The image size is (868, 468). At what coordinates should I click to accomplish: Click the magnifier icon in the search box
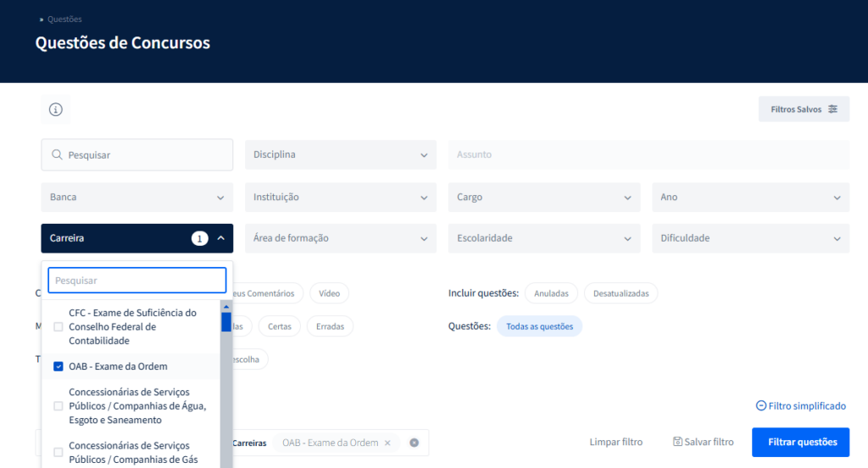[57, 154]
